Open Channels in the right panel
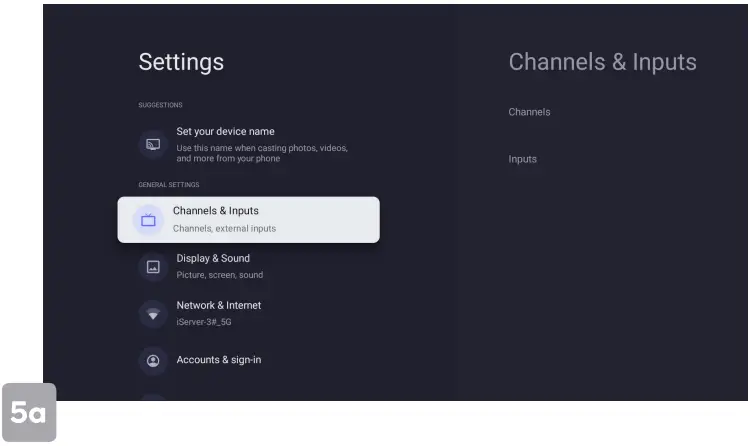 tap(529, 112)
